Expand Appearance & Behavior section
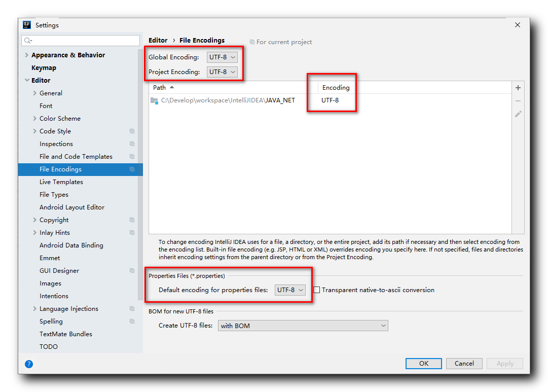Screen dimensions: 548x392 pos(26,55)
